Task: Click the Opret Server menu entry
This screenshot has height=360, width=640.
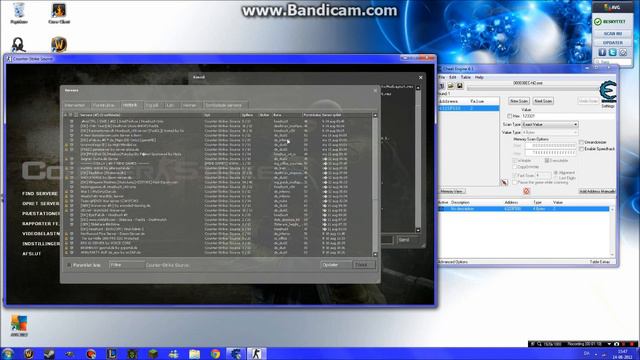Action: (x=40, y=203)
